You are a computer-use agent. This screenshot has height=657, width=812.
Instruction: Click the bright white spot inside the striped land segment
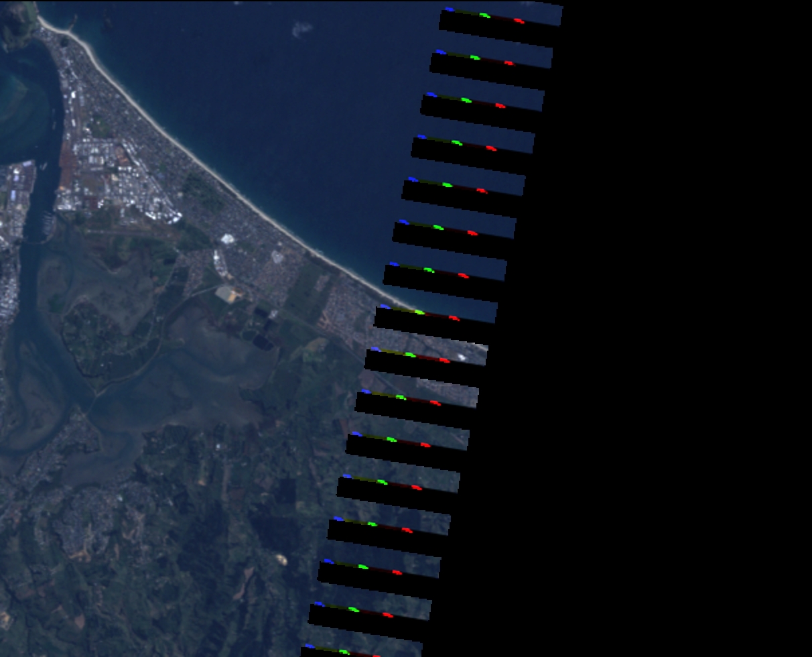462,358
